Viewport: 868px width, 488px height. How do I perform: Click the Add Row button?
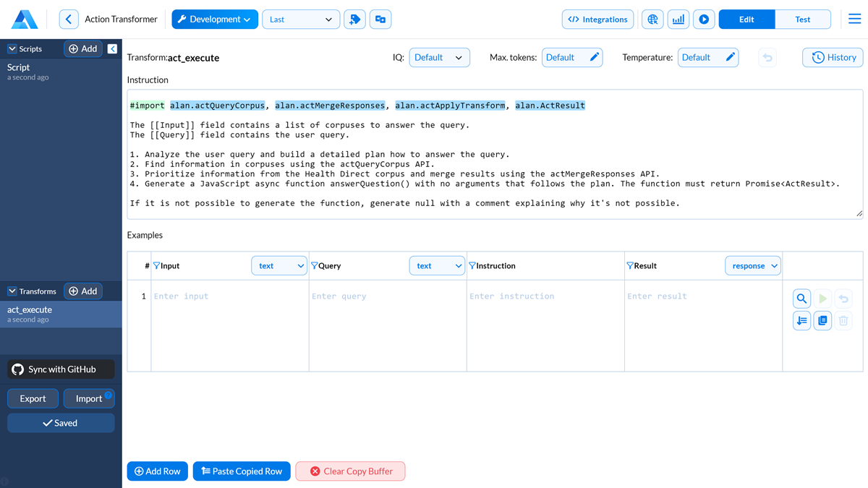pyautogui.click(x=157, y=471)
